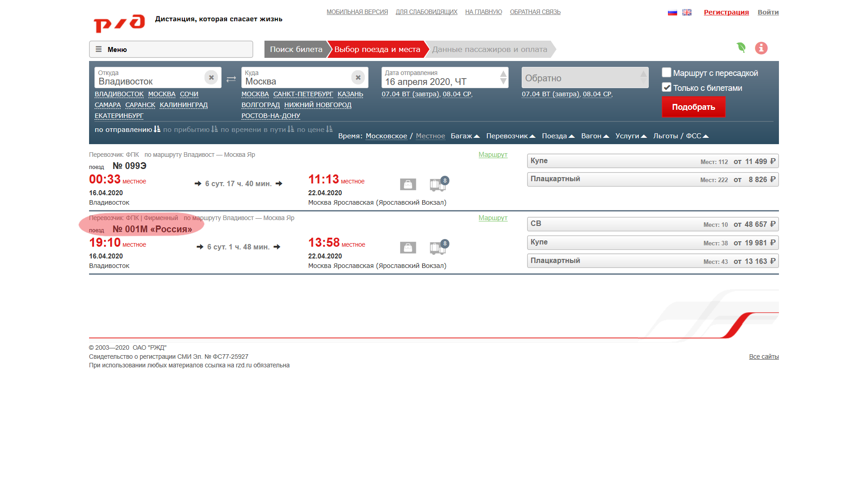Switch time display to Местное
Viewport: 868px width, 488px height.
coord(430,136)
